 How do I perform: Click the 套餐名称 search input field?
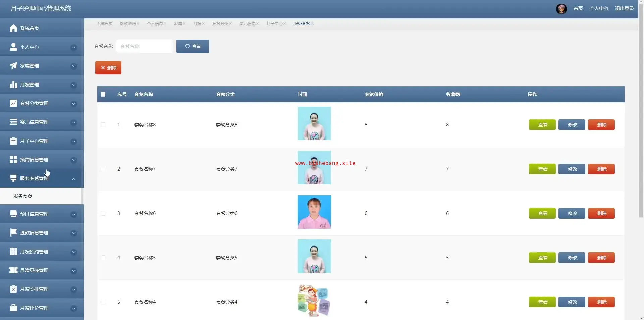coord(145,46)
